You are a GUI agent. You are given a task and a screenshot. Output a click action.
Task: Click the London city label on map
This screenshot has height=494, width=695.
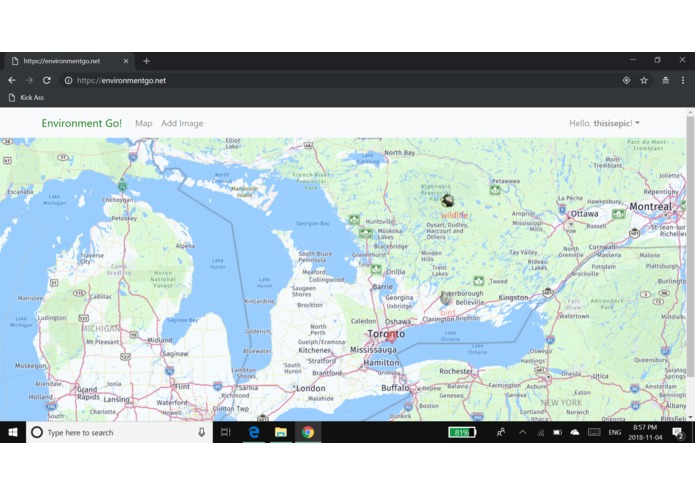click(x=311, y=388)
